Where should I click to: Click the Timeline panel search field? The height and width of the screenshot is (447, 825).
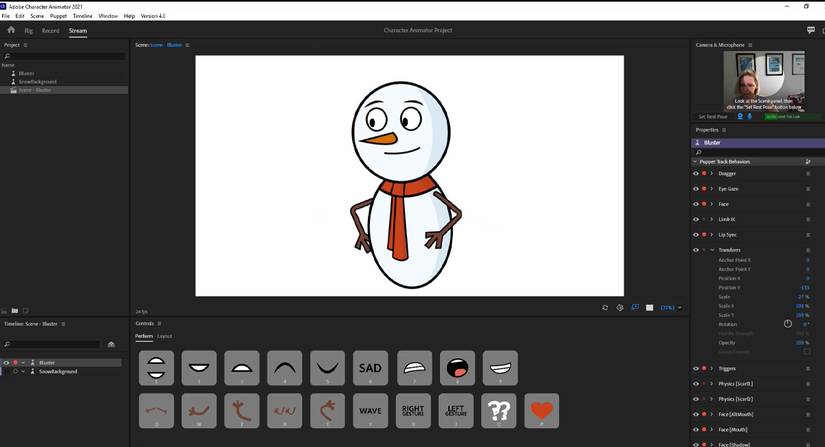click(x=52, y=344)
